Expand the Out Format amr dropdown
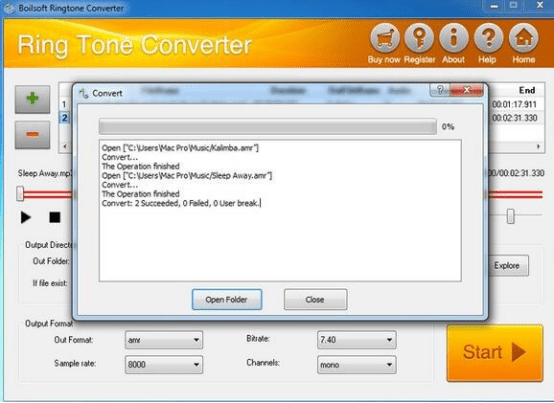Viewport: 554px width, 403px height. coord(164,340)
